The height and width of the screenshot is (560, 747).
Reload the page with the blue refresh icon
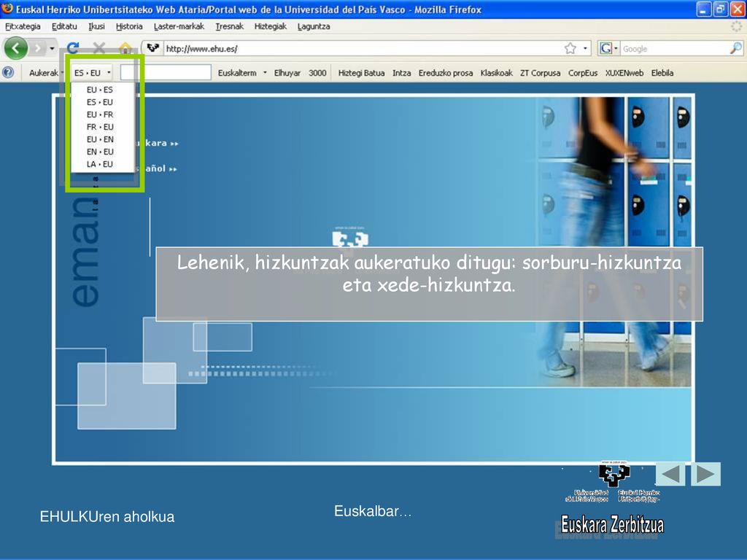pos(73,48)
